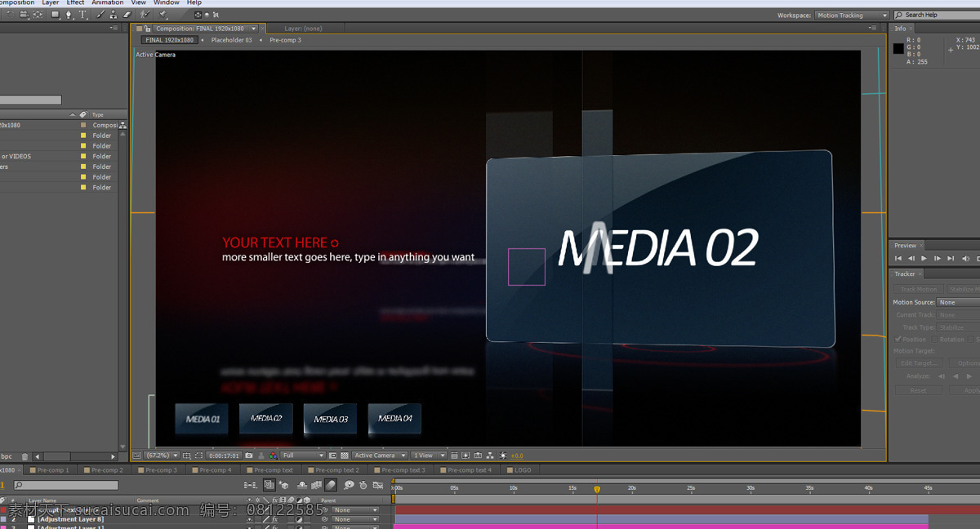Screen dimensions: 980x529
Task: Open the 1 View layout dropdown
Action: coord(429,456)
